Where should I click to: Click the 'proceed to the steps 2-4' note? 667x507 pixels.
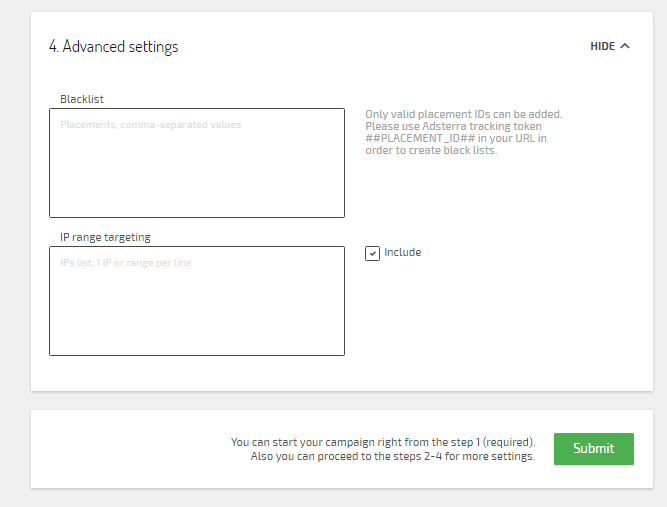(x=393, y=456)
